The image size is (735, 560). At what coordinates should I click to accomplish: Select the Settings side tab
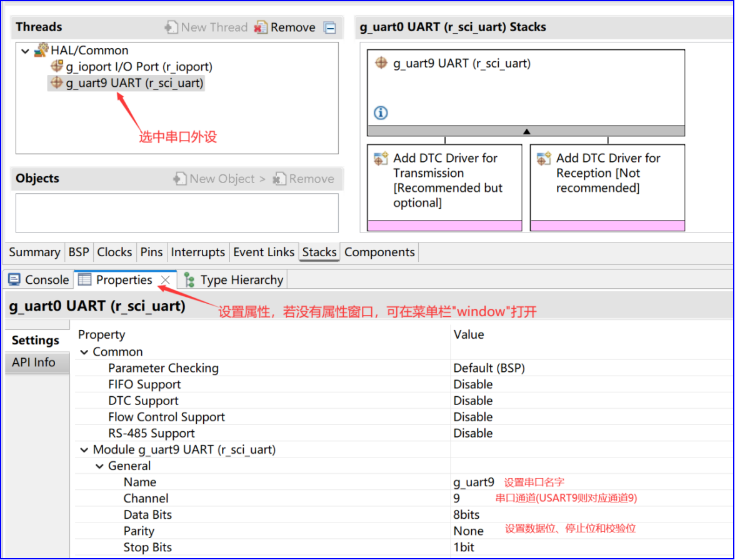tap(35, 340)
